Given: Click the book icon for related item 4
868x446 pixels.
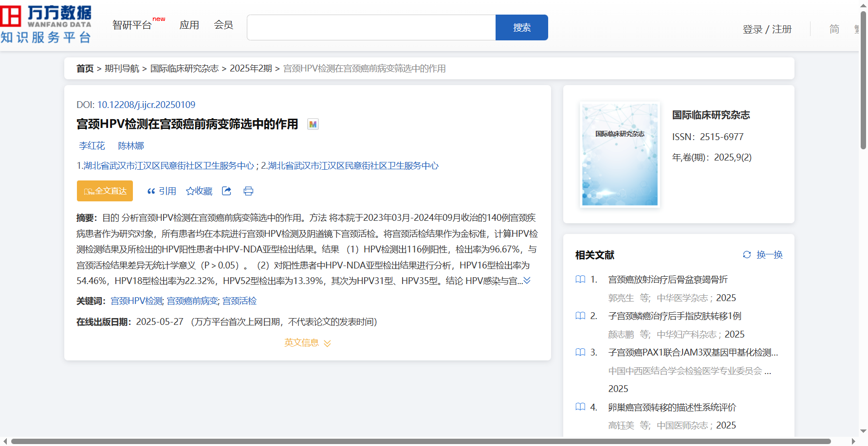Looking at the screenshot, I should tap(580, 407).
